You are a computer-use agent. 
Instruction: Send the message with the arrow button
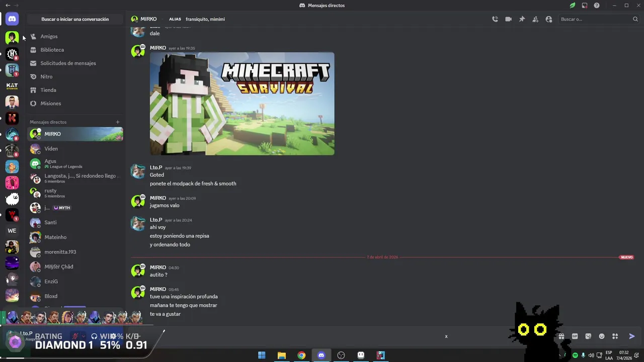click(632, 336)
